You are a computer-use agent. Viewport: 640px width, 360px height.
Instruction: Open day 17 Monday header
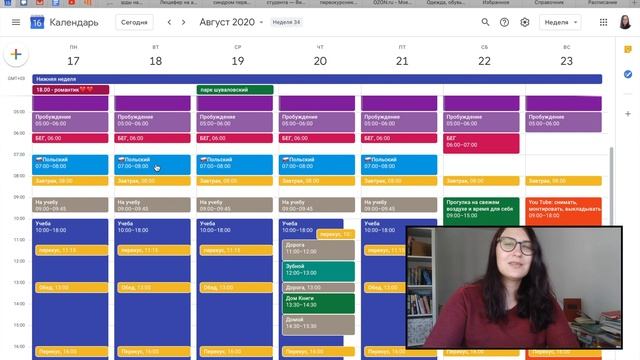tap(73, 61)
